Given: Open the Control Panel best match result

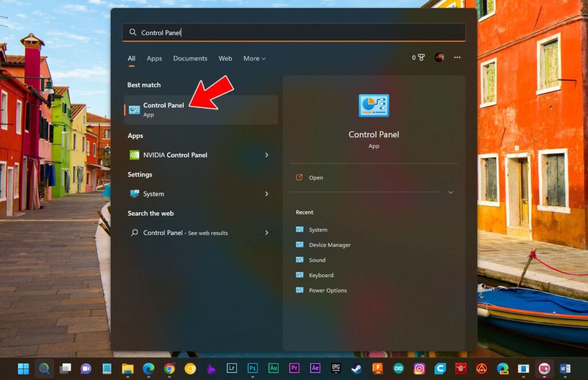Looking at the screenshot, I should click(200, 110).
